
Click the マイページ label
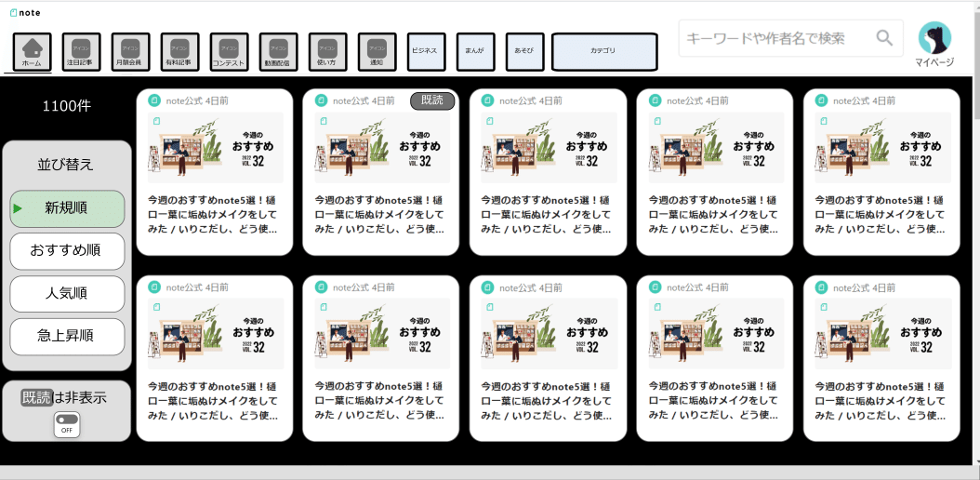(x=934, y=62)
